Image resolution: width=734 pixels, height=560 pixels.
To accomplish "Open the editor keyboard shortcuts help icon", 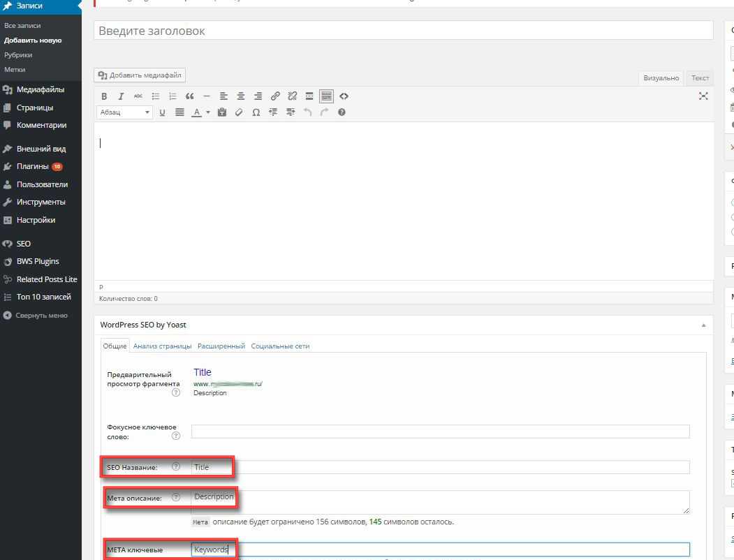I will coord(342,112).
